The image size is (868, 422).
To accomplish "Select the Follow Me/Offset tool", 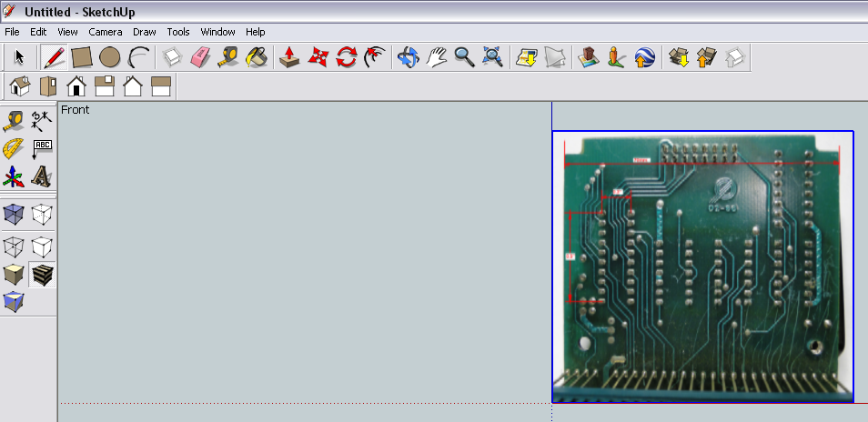I will tap(375, 57).
